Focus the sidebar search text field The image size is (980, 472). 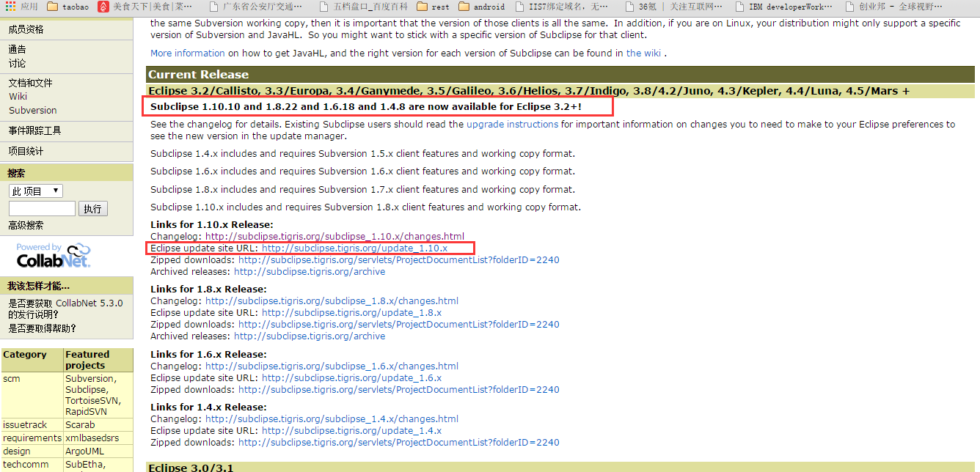[42, 209]
